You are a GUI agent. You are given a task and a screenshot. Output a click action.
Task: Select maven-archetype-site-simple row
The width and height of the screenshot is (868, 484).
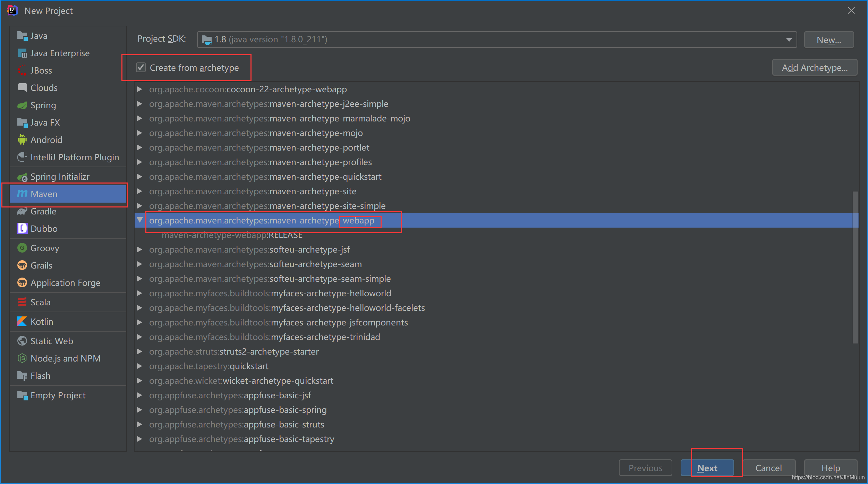click(497, 206)
